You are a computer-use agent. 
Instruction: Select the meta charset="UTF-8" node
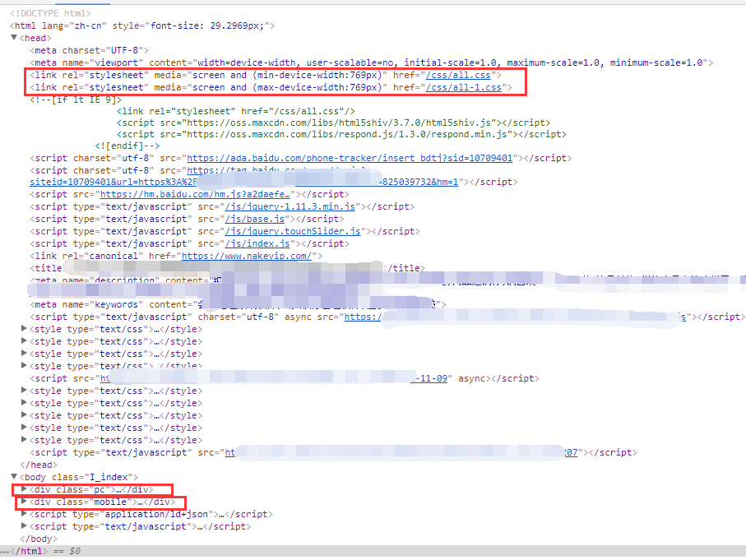click(90, 50)
